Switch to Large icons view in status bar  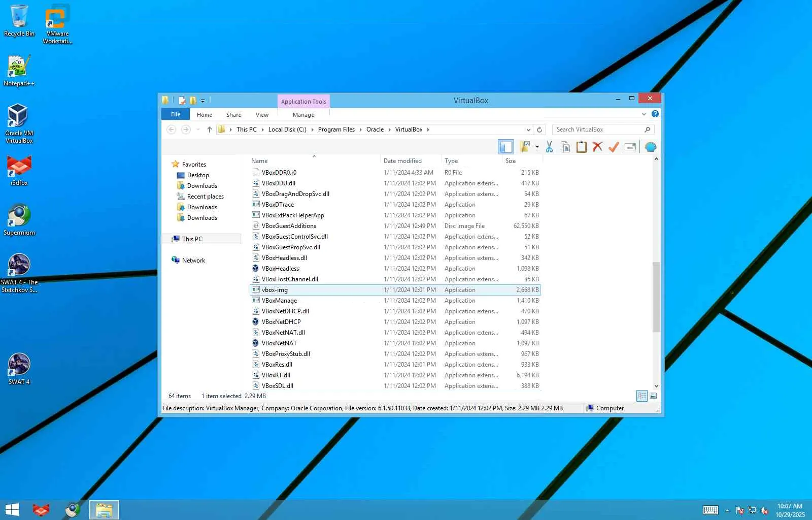(653, 396)
